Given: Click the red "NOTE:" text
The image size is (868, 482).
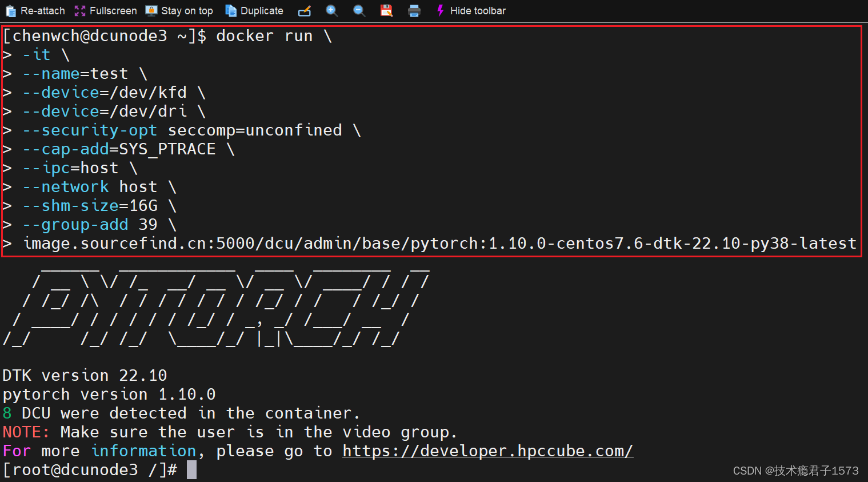Looking at the screenshot, I should coord(26,432).
